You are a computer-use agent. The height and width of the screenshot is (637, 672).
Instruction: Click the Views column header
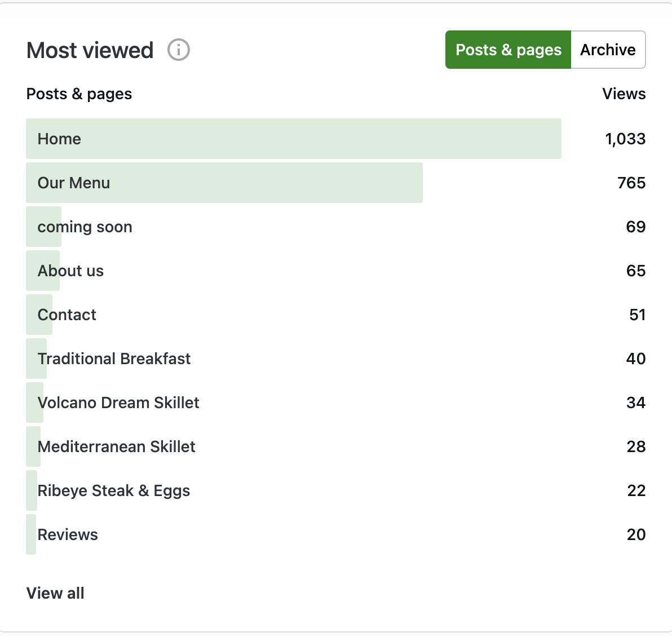624,94
